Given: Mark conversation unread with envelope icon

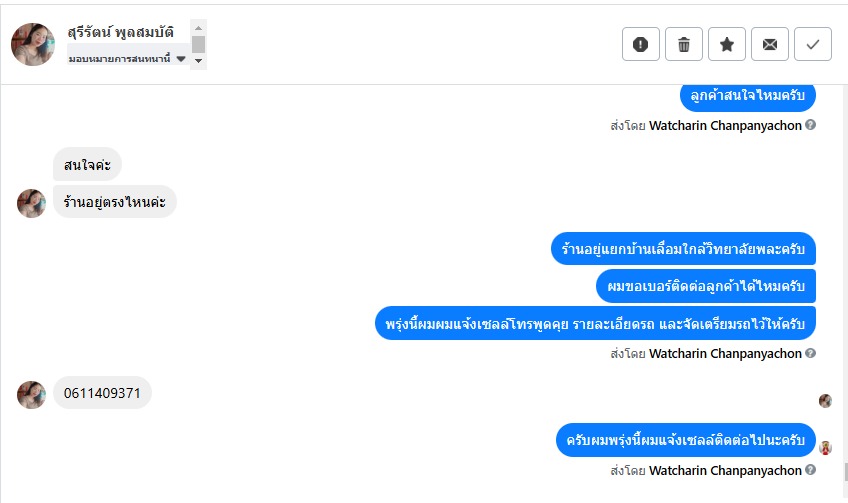Looking at the screenshot, I should [x=770, y=44].
